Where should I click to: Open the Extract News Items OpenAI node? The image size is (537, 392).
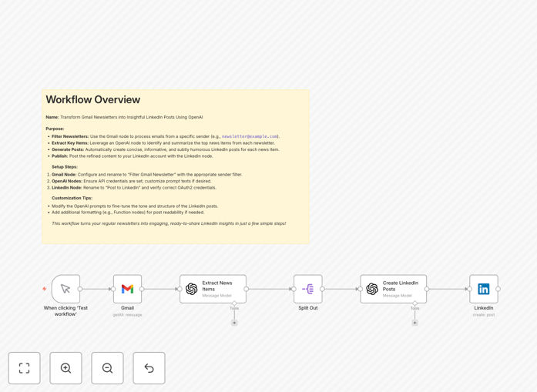point(213,289)
